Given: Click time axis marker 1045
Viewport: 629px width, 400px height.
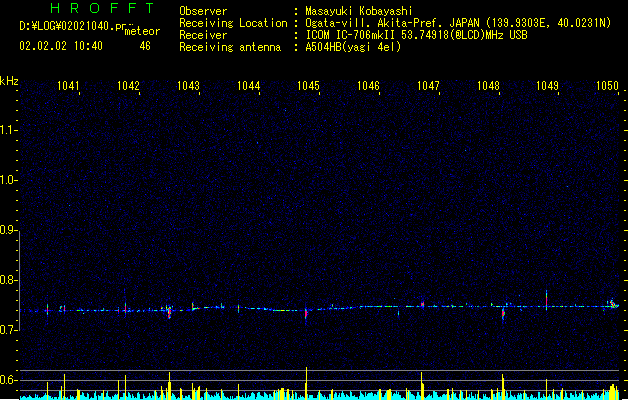Looking at the screenshot, I should click(308, 85).
